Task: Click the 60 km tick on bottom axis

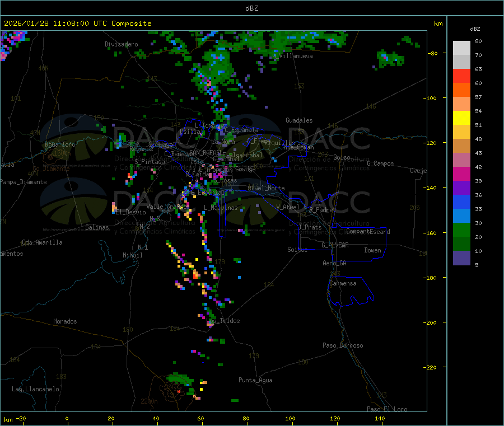Action: [x=200, y=419]
